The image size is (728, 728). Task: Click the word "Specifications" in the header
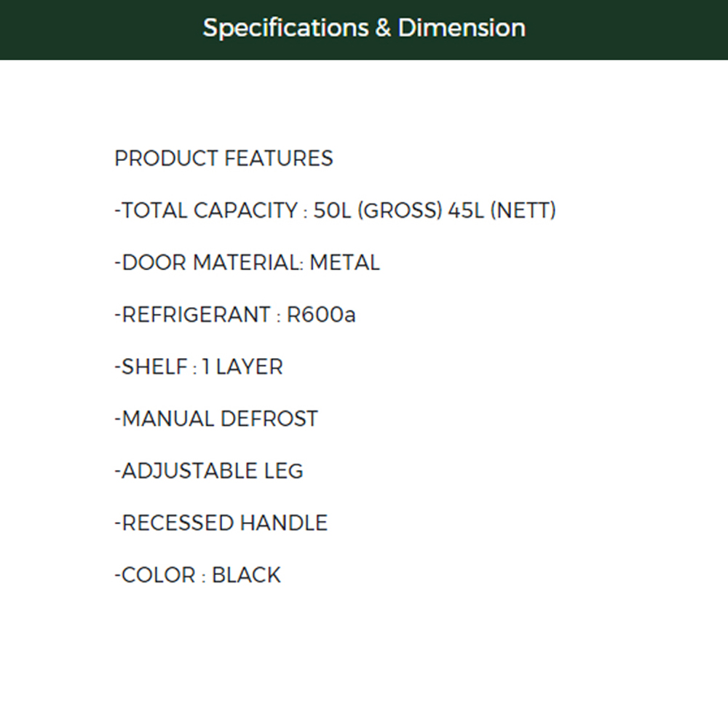[287, 28]
